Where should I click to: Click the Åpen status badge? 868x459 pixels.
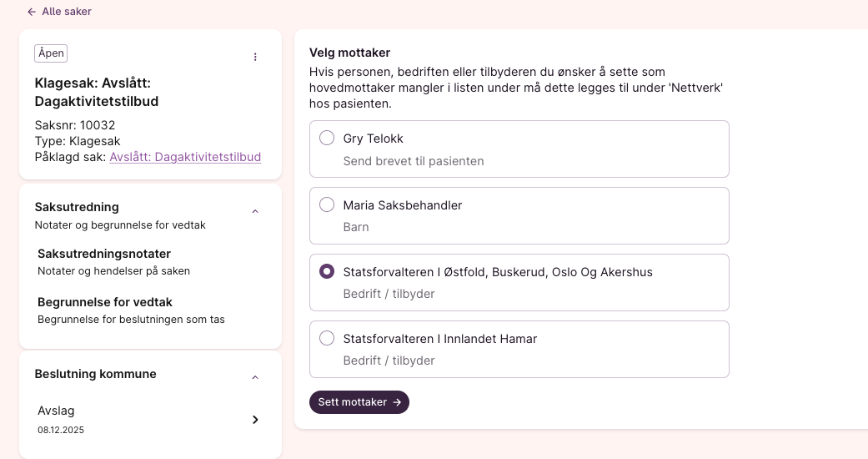51,53
